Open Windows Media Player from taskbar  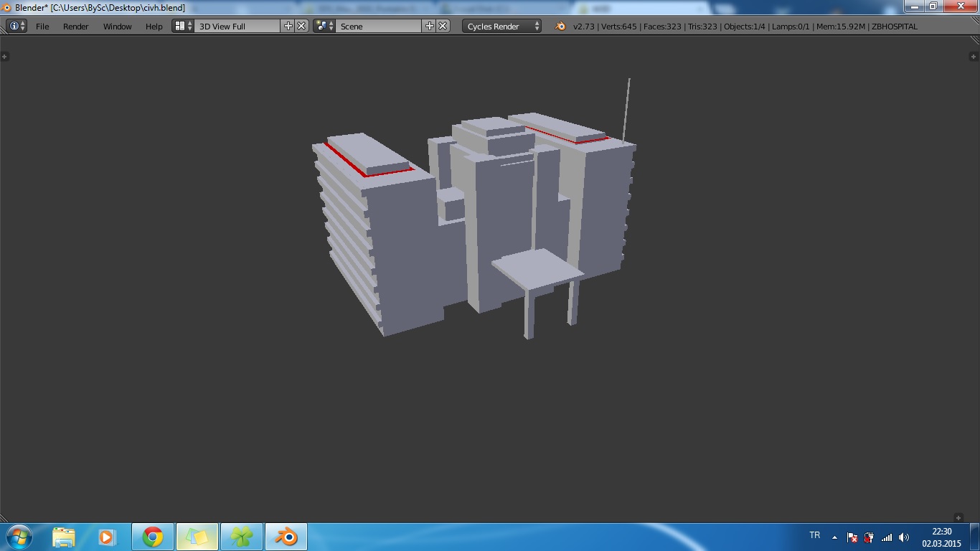pos(106,537)
